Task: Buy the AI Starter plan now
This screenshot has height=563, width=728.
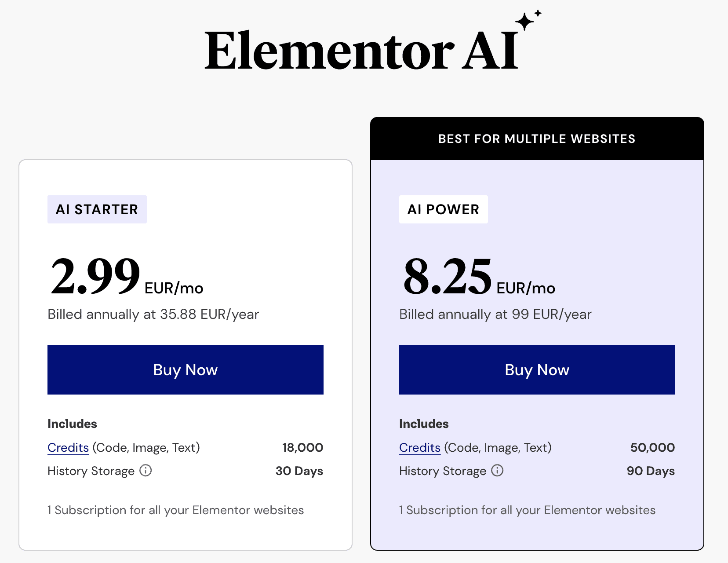Action: (x=186, y=370)
